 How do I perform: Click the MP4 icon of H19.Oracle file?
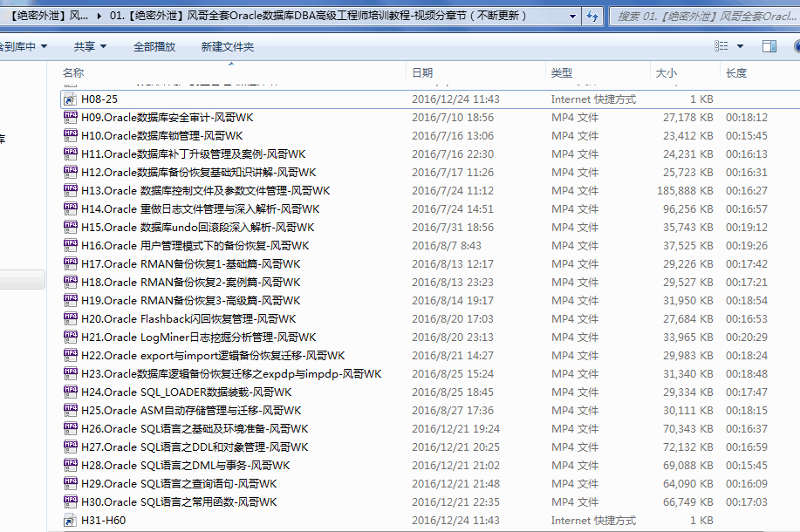(70, 300)
